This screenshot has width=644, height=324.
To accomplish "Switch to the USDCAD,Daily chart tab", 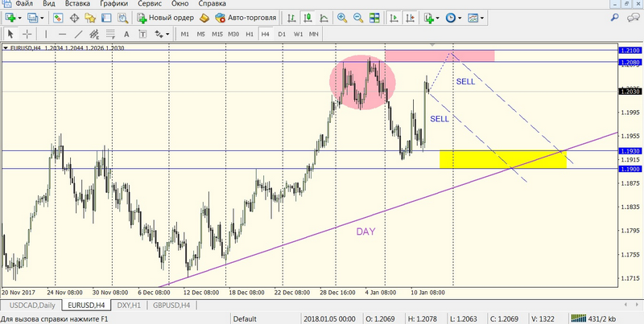I will pos(31,306).
